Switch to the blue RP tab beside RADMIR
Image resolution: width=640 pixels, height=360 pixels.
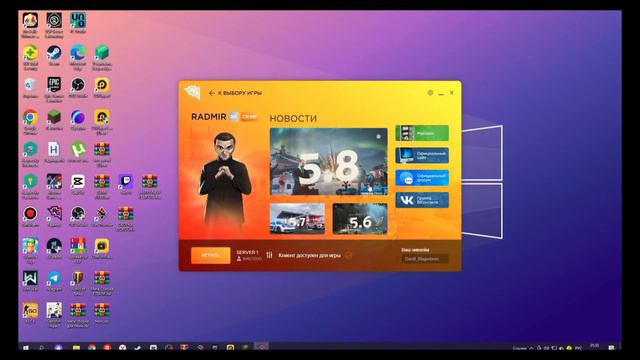[x=234, y=117]
